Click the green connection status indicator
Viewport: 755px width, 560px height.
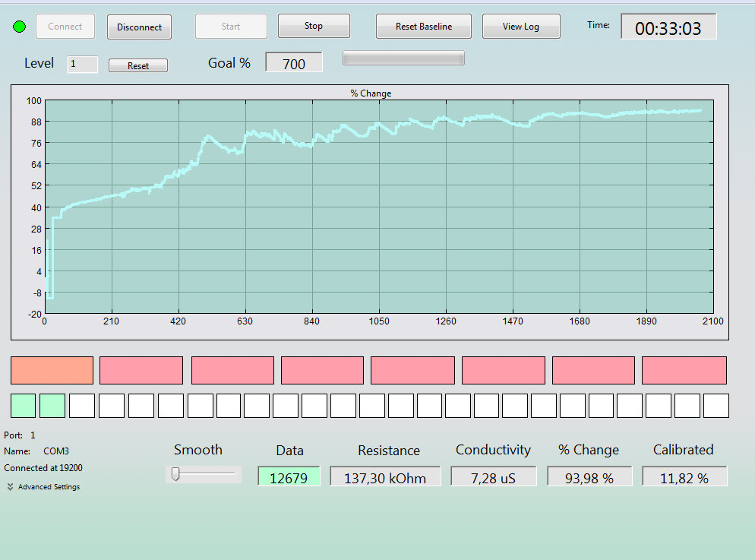19,27
